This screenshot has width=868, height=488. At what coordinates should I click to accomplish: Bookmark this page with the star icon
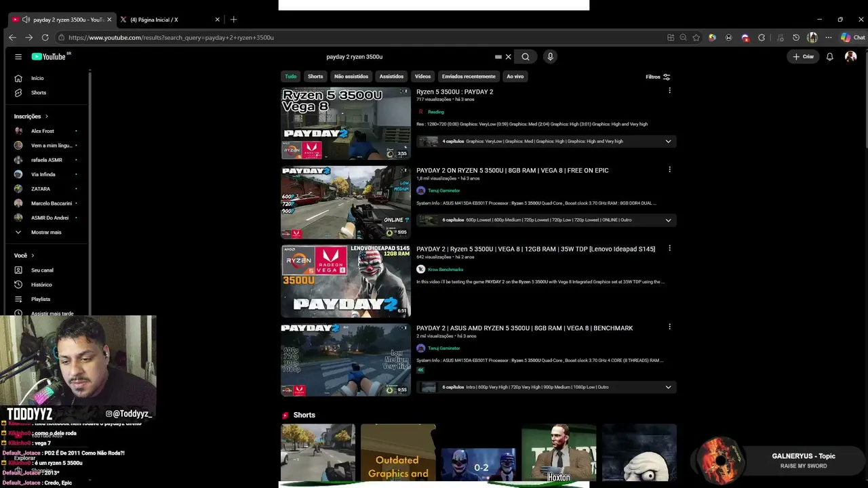click(696, 38)
